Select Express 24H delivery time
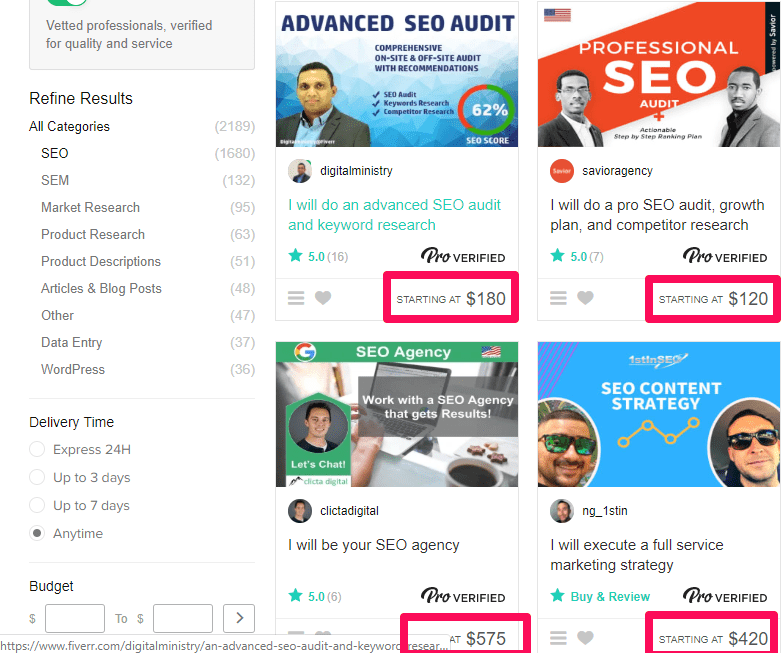782x653 pixels. (37, 450)
